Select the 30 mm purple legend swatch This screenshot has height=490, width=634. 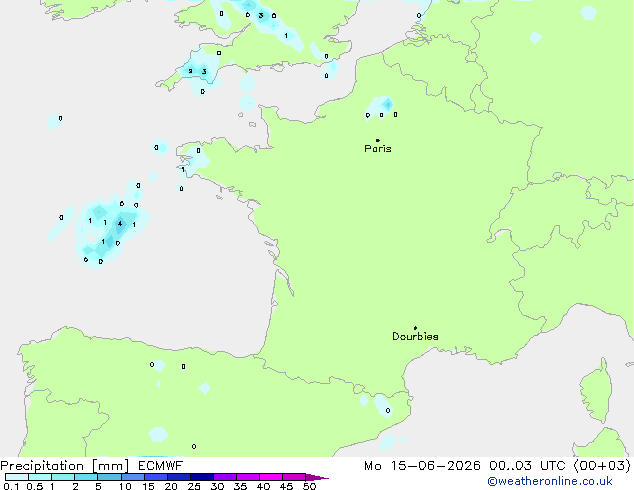pos(225,477)
